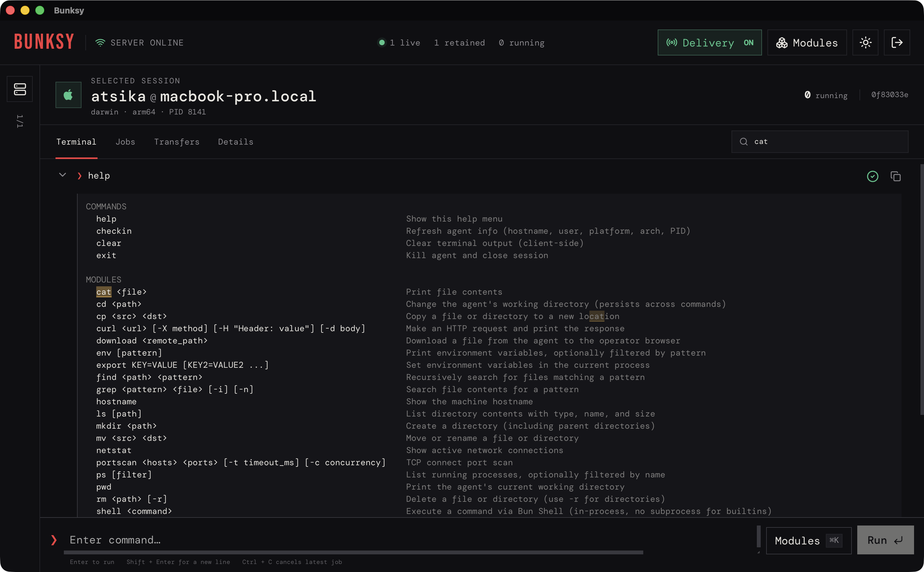Click the ls [path] line
This screenshot has height=572, width=924.
(119, 414)
